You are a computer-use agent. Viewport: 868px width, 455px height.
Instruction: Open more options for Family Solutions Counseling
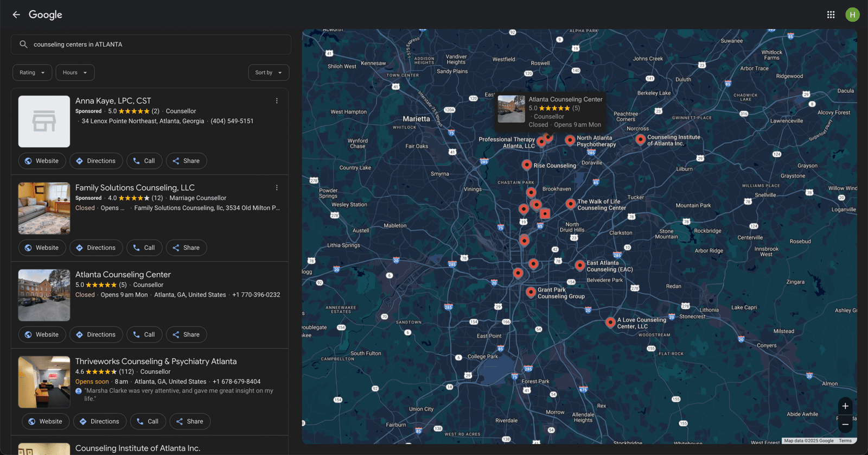click(277, 188)
